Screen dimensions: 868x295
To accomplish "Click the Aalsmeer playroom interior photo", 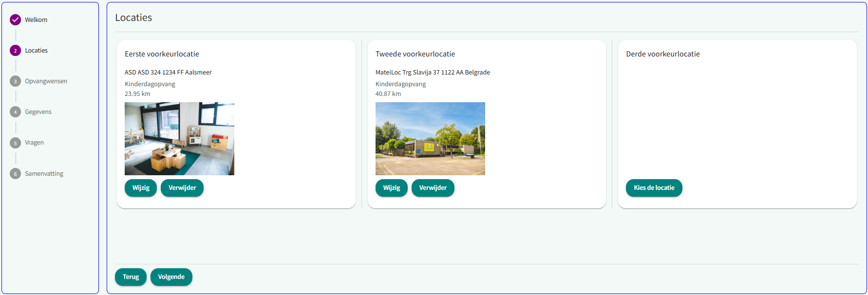I will [179, 139].
